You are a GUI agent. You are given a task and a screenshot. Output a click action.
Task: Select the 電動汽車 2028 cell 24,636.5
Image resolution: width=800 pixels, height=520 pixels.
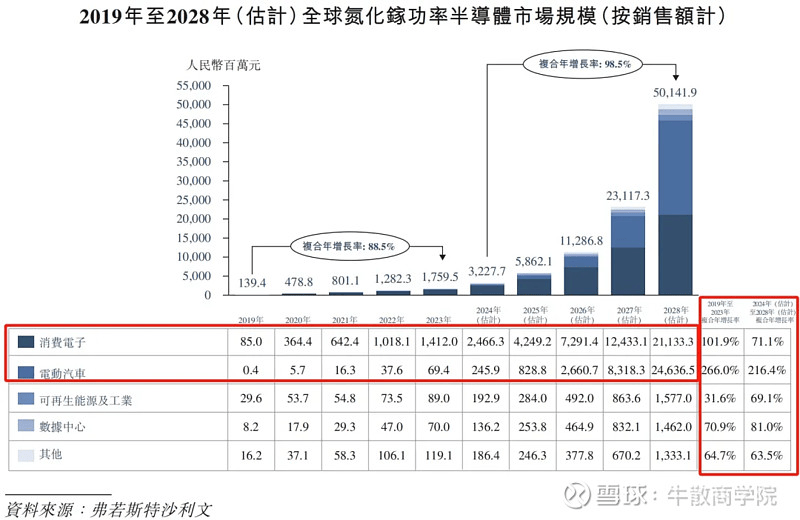[x=673, y=370]
